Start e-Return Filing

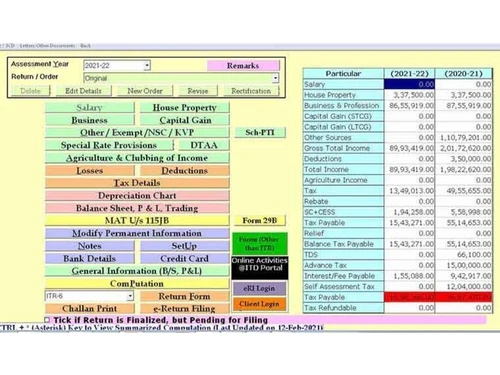pyautogui.click(x=185, y=309)
